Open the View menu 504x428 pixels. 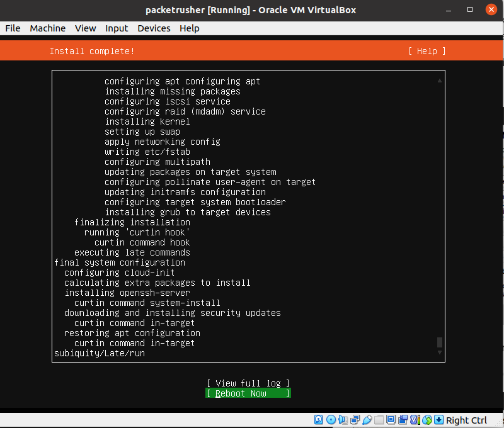(x=85, y=28)
